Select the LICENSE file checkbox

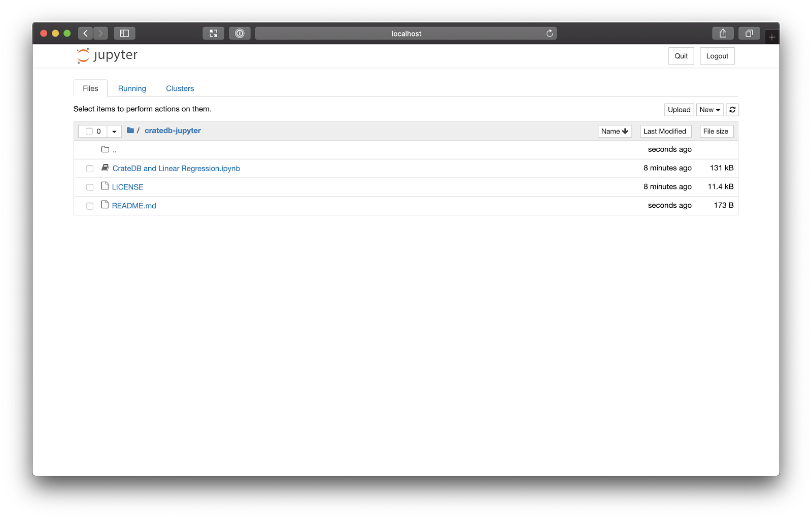90,187
